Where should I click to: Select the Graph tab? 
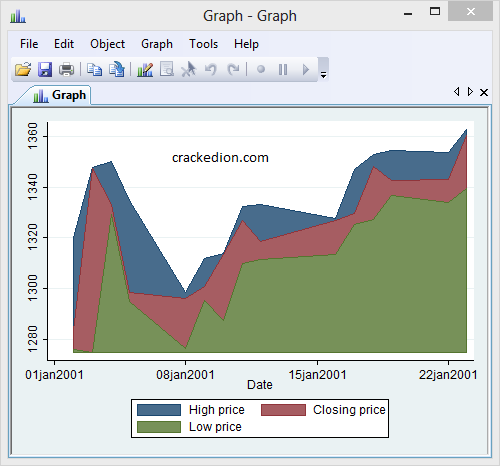click(x=60, y=95)
